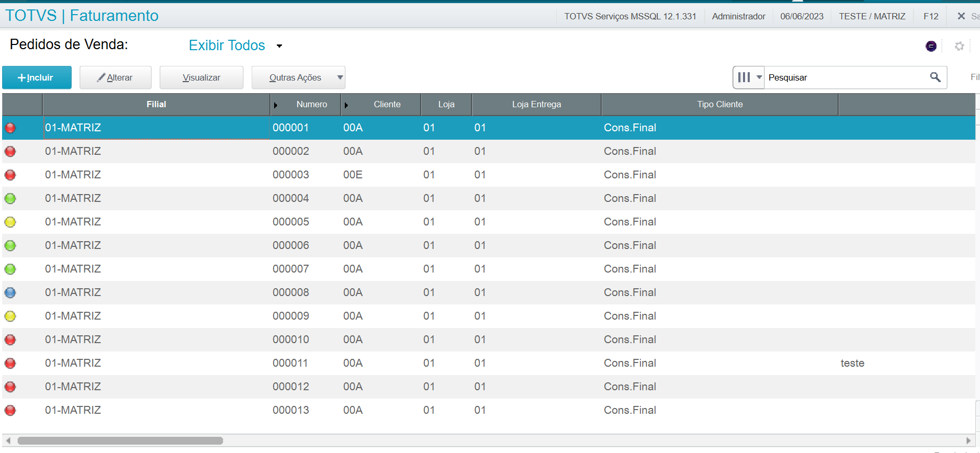Click the yellow status icon for order 000009

pyautogui.click(x=10, y=316)
